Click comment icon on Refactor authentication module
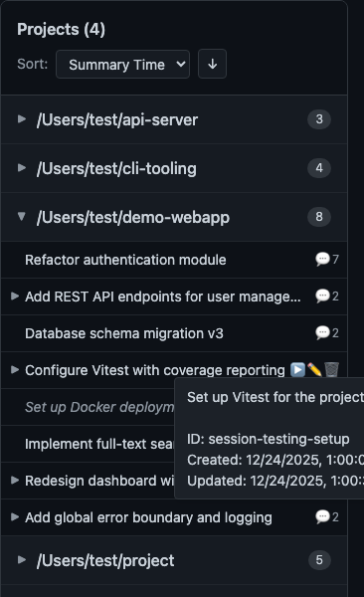 (322, 260)
